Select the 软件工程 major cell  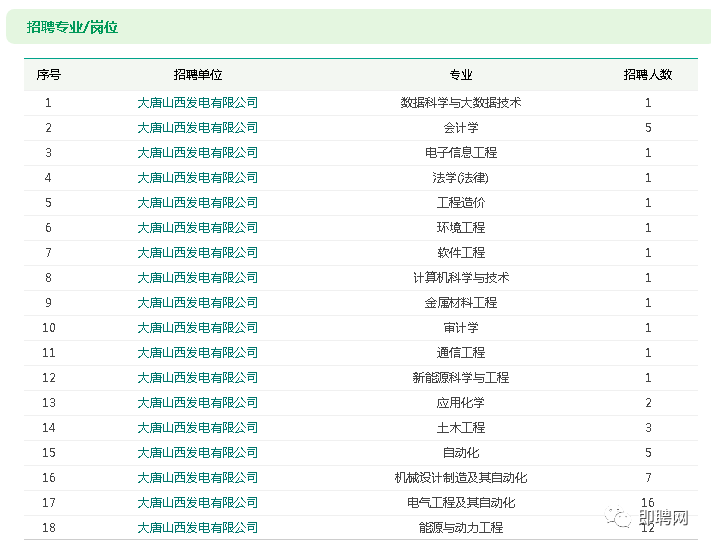pyautogui.click(x=461, y=252)
